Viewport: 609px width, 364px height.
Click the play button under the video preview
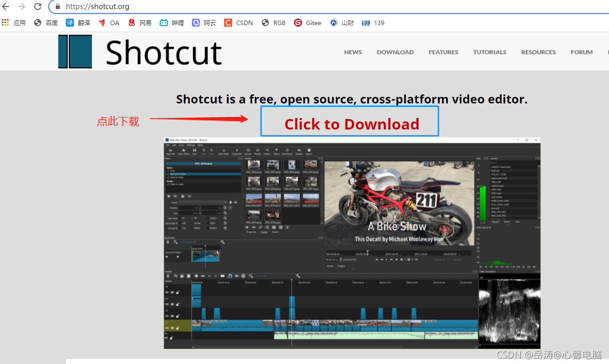(x=386, y=260)
